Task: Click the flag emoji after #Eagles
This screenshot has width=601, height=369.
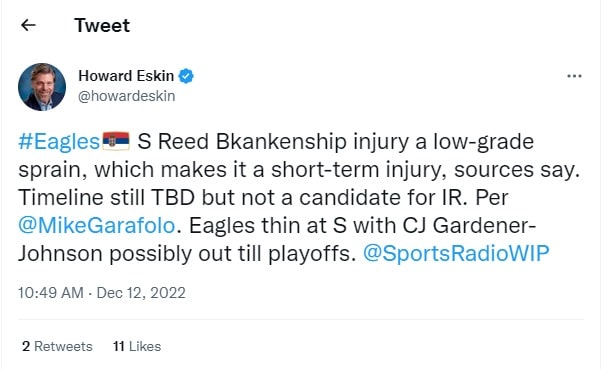Action: tap(116, 141)
